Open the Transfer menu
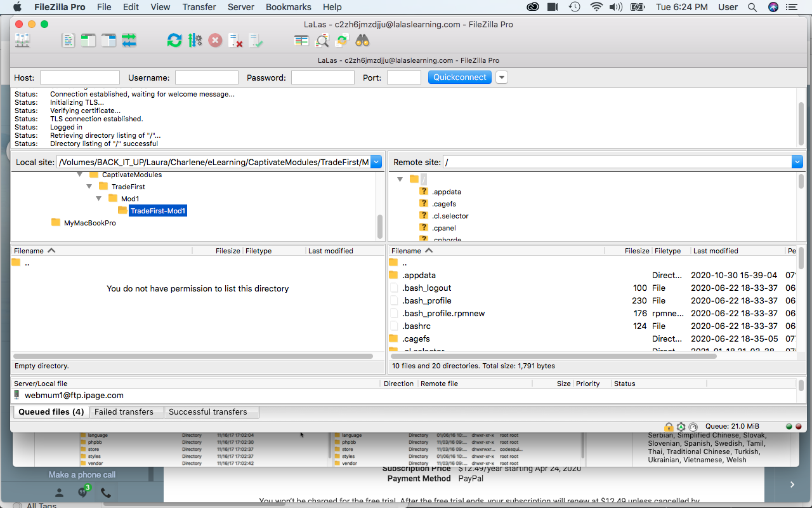The image size is (812, 508). (199, 7)
